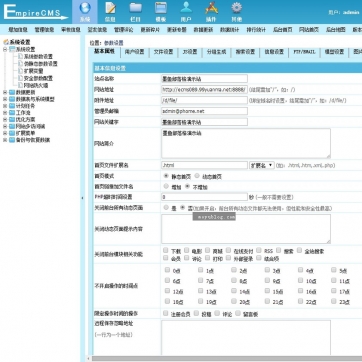The width and height of the screenshot is (362, 362).
Task: Click the folder icon beside 扩展菜单
Action: tap(12, 133)
